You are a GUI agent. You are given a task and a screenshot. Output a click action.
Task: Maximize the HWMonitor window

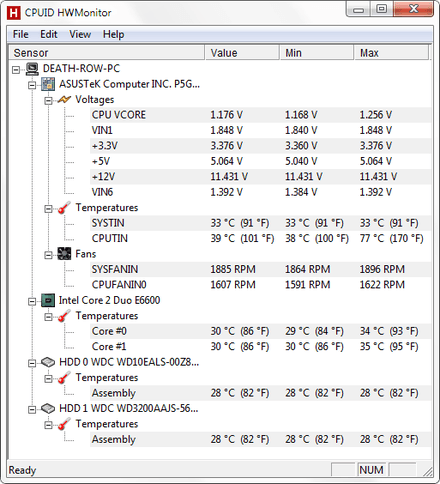pos(382,9)
